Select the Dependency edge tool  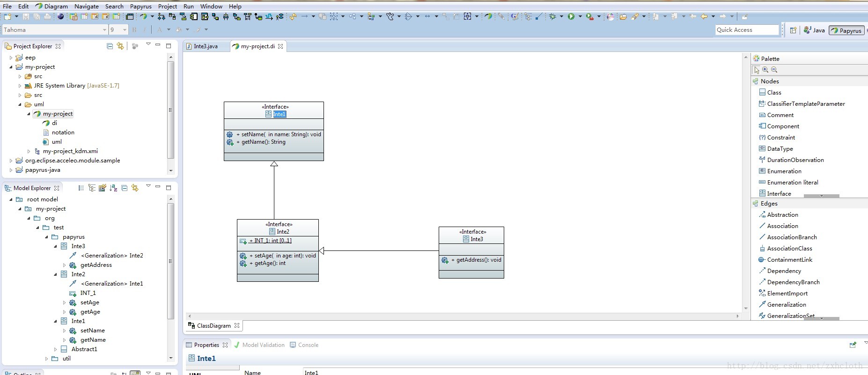point(780,271)
